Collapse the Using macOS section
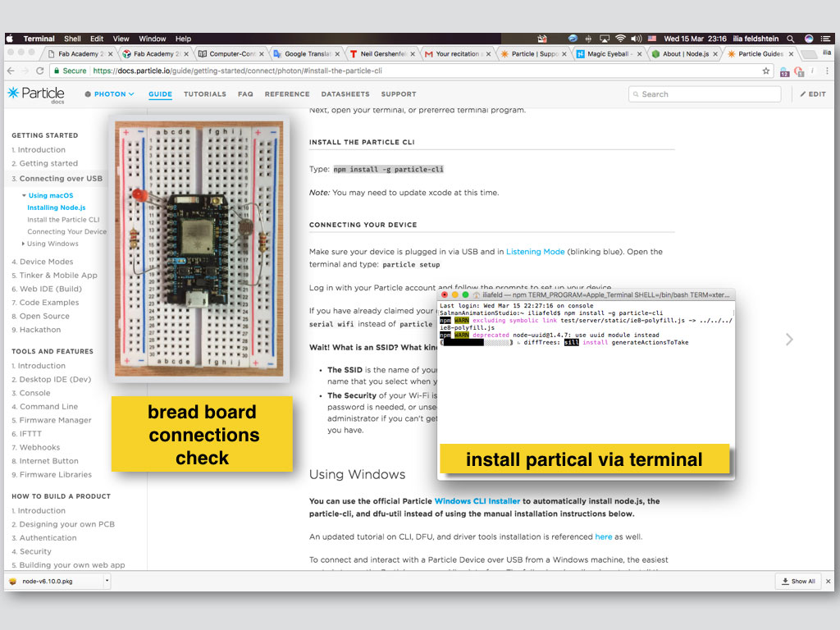This screenshot has height=630, width=840. point(24,195)
